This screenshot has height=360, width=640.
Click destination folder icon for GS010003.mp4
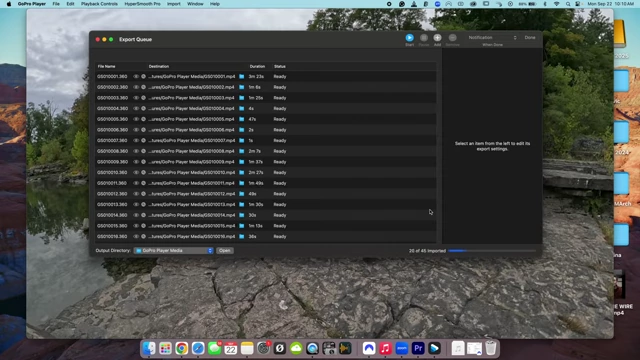point(242,98)
